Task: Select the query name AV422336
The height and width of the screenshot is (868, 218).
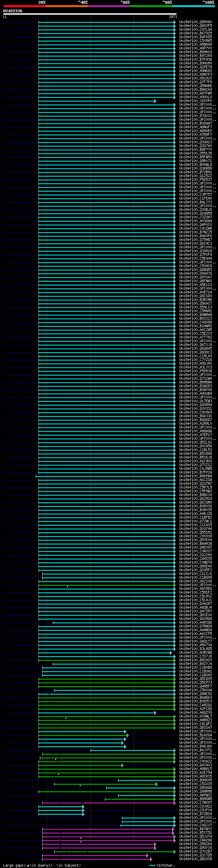Action: tap(13, 11)
